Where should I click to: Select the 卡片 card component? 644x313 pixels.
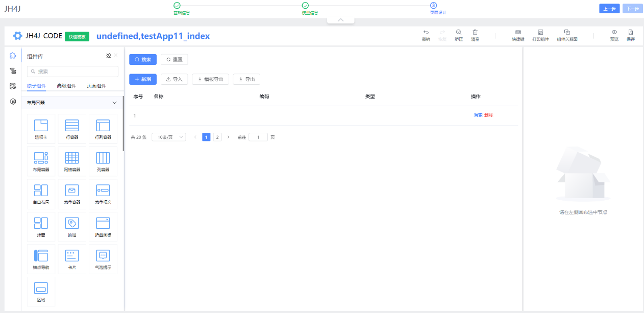pos(72,259)
